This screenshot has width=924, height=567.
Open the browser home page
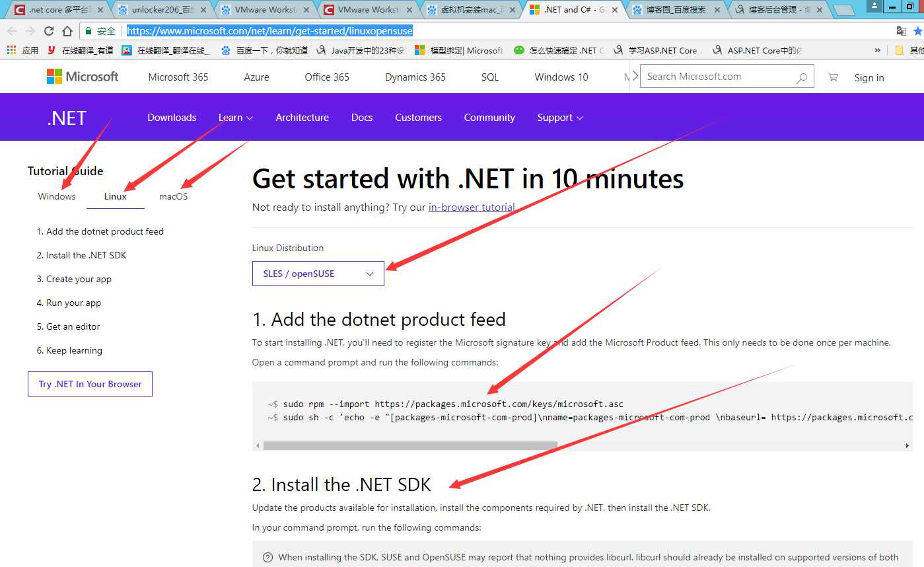(x=67, y=31)
